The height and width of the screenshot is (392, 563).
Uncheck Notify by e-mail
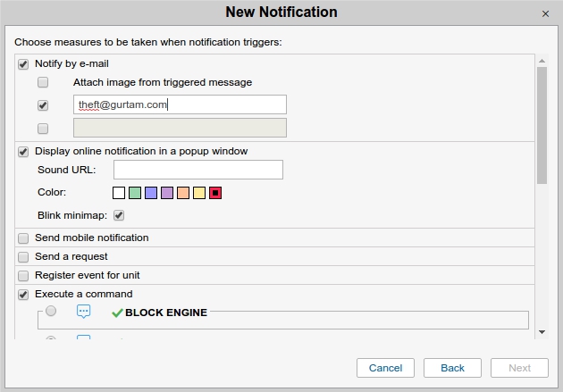click(23, 64)
